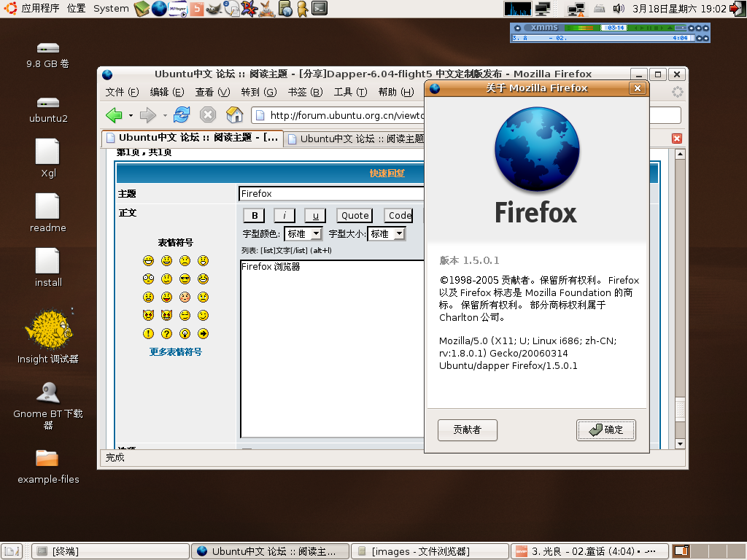Click the message body text area
The image size is (747, 560).
[332, 349]
